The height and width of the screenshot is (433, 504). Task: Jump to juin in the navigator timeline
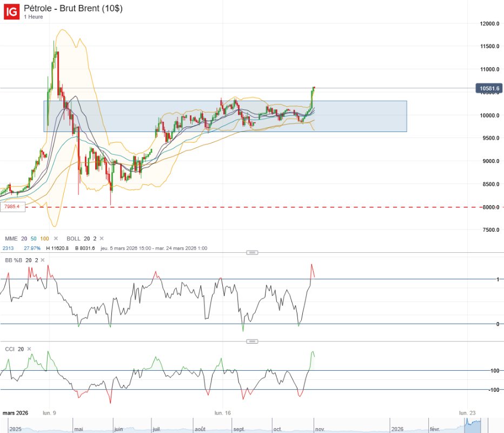[x=118, y=429]
